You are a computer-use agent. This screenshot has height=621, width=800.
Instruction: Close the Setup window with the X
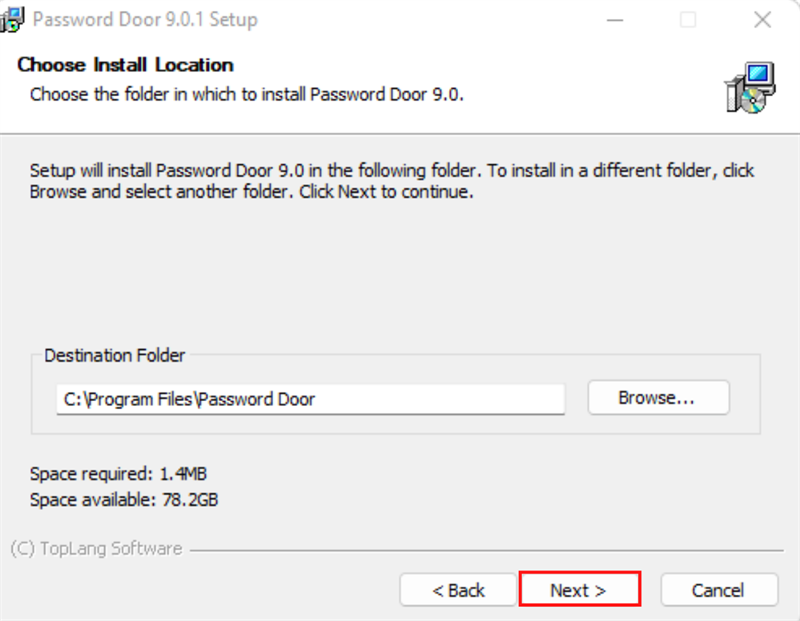tap(763, 19)
